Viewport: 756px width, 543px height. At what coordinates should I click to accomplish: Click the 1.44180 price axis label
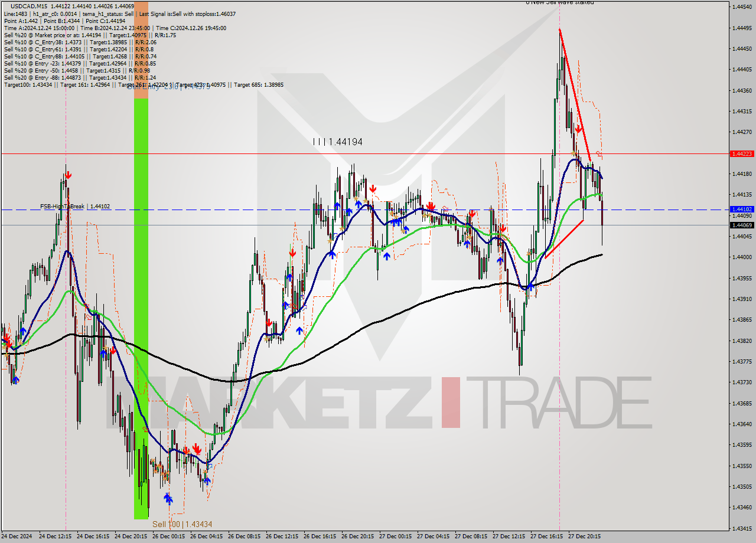[x=741, y=174]
